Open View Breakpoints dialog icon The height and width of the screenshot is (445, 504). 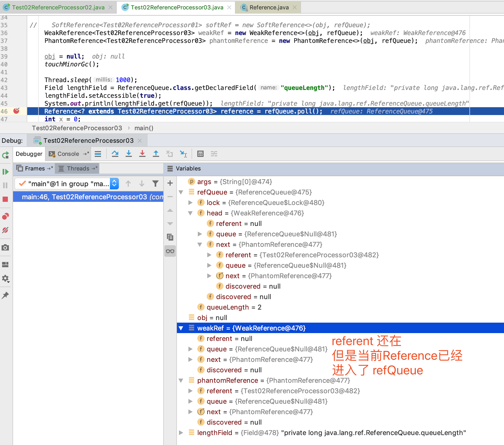tap(5, 216)
